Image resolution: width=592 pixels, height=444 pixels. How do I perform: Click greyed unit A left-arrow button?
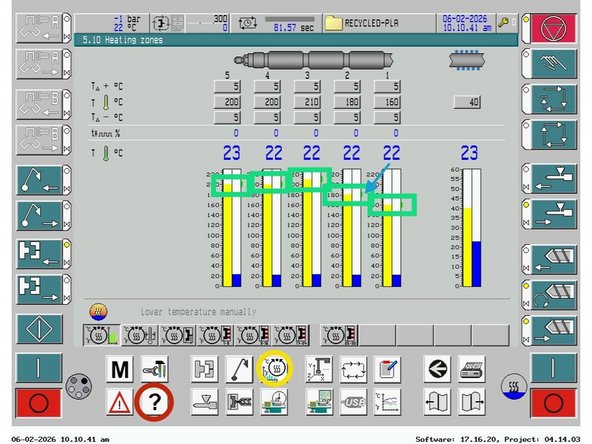pos(40,28)
